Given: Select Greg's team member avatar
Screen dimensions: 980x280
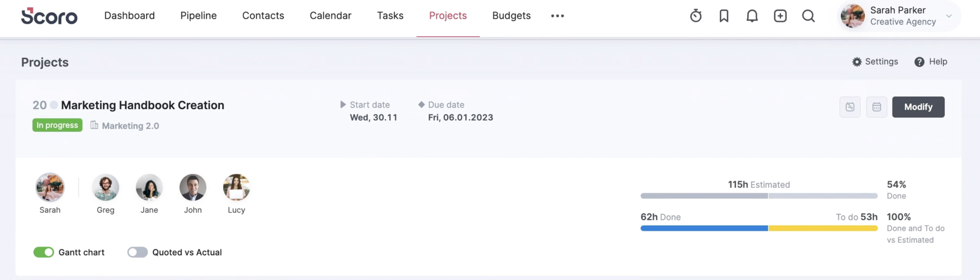Looking at the screenshot, I should coord(105,187).
